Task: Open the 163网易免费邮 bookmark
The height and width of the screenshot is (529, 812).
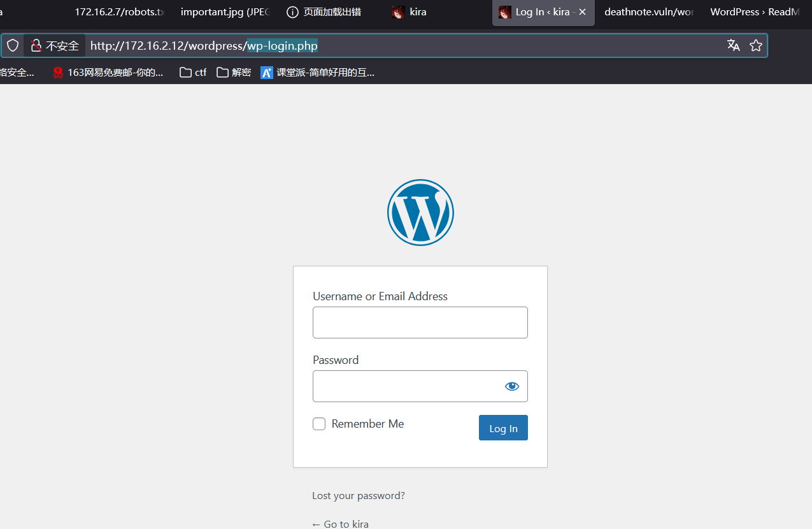Action: pos(108,73)
